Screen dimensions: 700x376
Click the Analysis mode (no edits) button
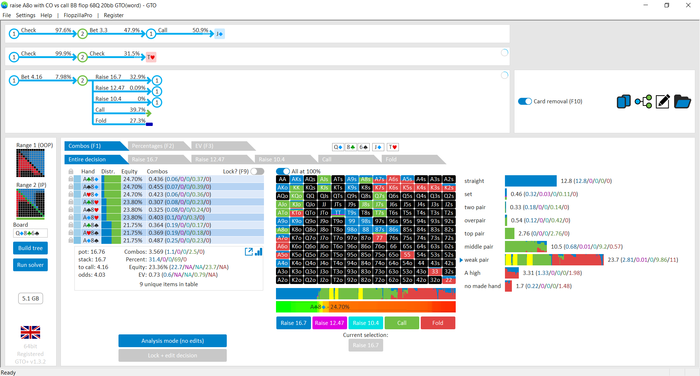coord(172,341)
